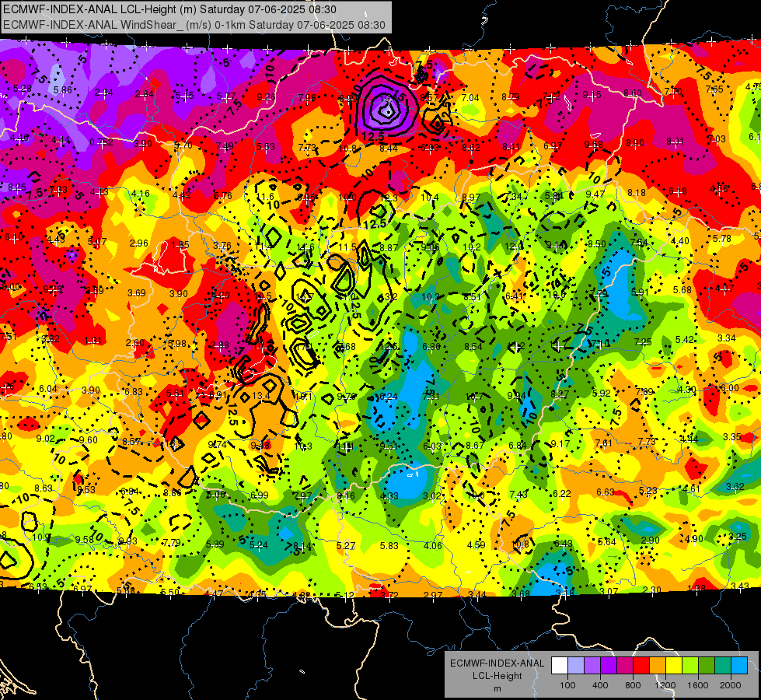761x700 pixels.
Task: Click the wind shear value 3.69
Action: [137, 293]
